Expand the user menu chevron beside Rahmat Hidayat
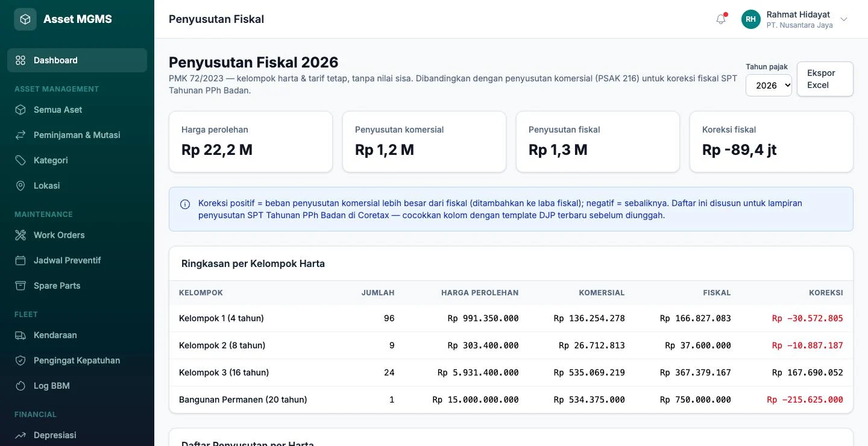The image size is (868, 446). (844, 19)
